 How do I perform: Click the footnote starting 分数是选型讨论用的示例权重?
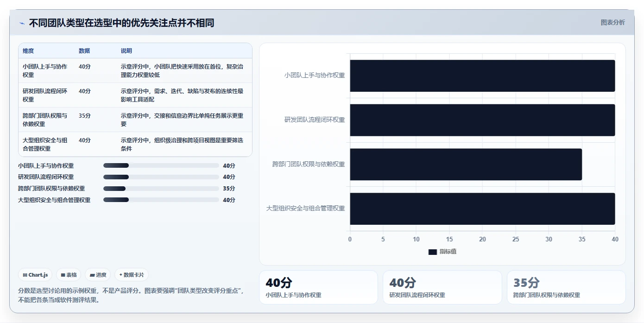click(132, 295)
